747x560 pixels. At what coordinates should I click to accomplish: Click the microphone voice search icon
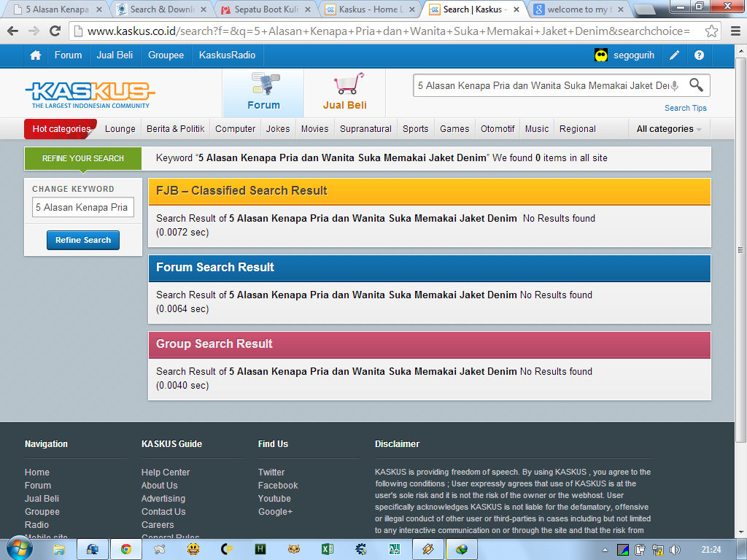click(674, 86)
